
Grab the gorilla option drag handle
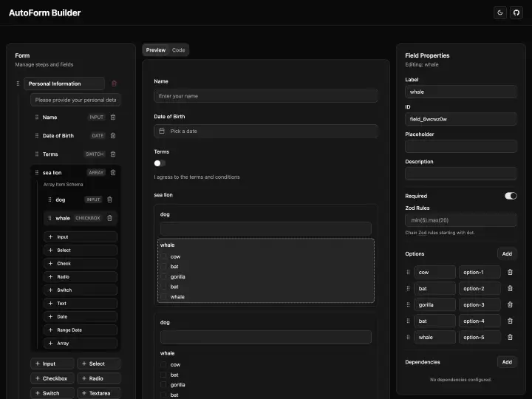coord(408,304)
